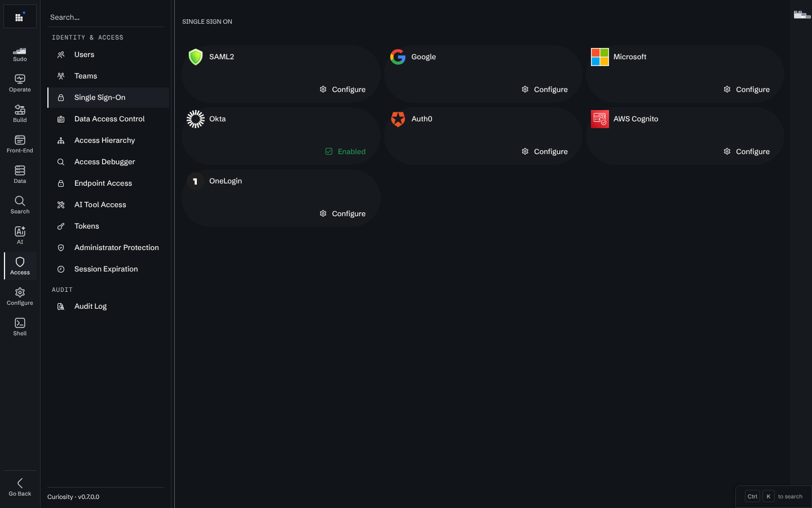Click the OneLogin logo icon
Screen dimensions: 812x508
tap(196, 181)
